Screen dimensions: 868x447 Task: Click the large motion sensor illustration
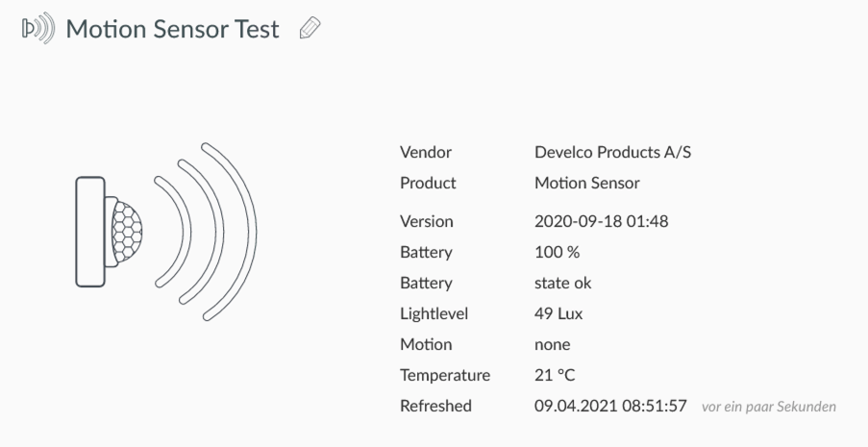tap(165, 232)
